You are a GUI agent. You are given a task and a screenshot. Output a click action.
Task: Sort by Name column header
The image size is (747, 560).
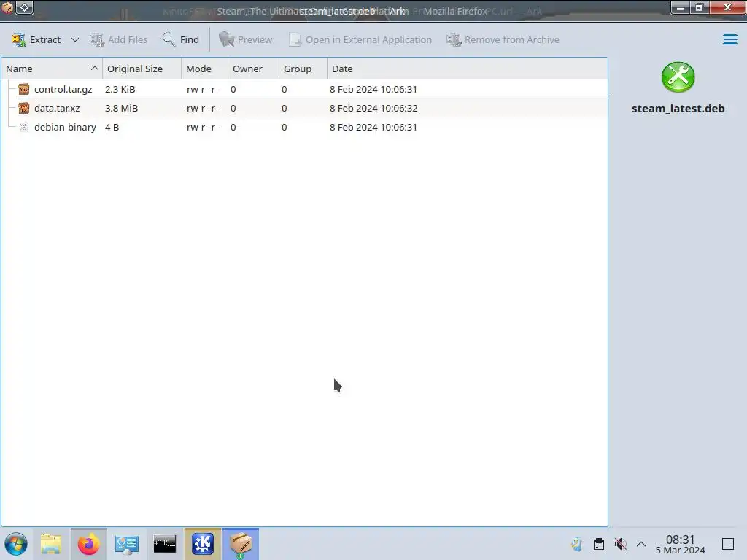(x=52, y=69)
